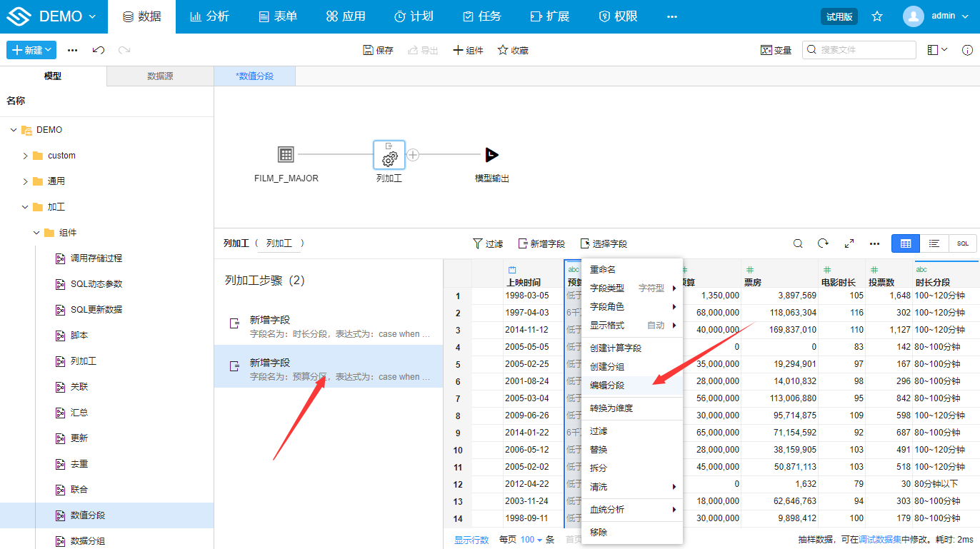Select the 时长分段 新增字段 step
The height and width of the screenshot is (549, 980).
[x=329, y=326]
